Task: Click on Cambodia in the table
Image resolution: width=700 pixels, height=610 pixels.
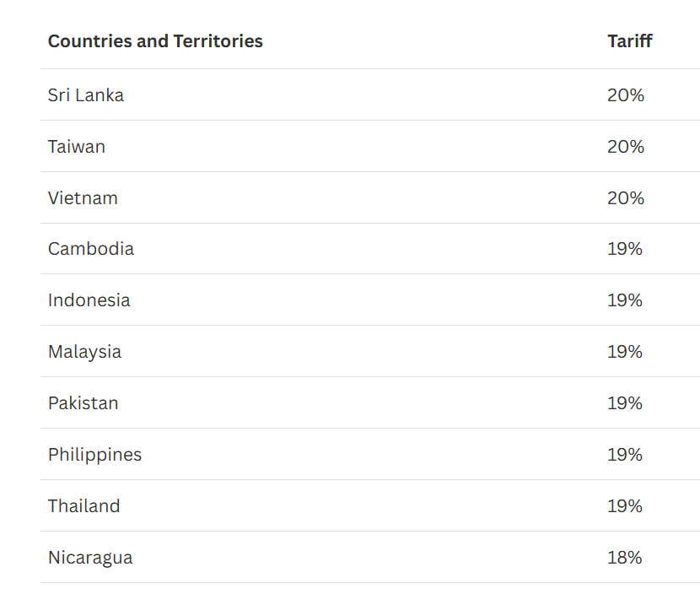Action: tap(91, 249)
